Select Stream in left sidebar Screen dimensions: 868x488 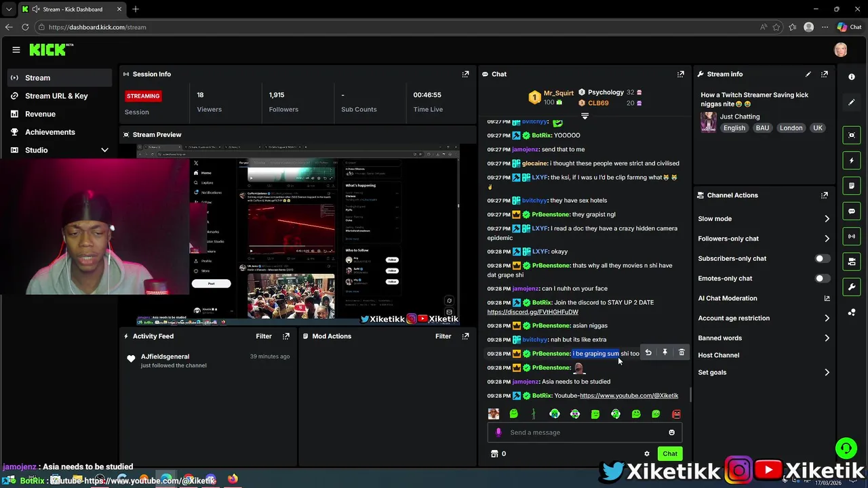[x=60, y=78]
